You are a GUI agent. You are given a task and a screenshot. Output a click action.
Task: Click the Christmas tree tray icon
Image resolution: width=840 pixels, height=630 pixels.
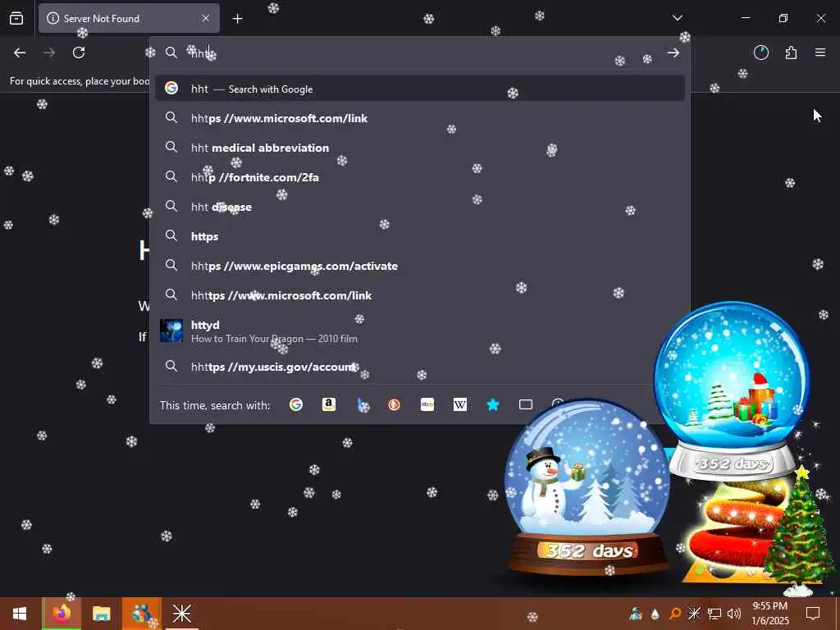click(636, 614)
